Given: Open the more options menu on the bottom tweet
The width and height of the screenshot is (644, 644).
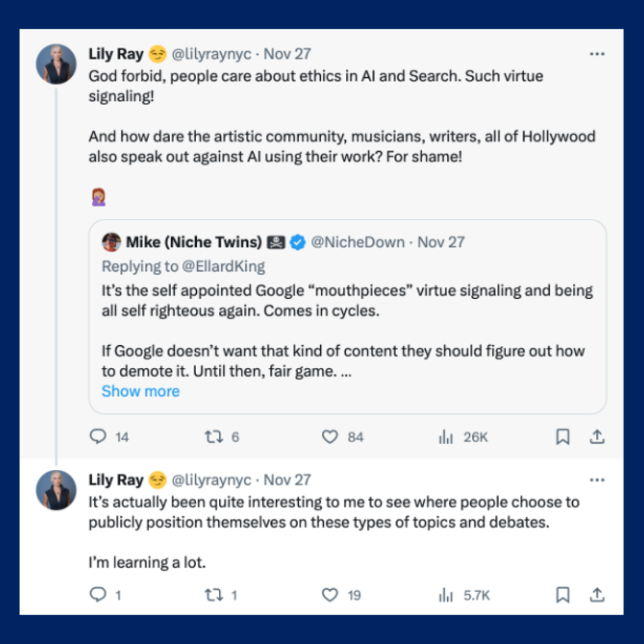Looking at the screenshot, I should coord(597,479).
